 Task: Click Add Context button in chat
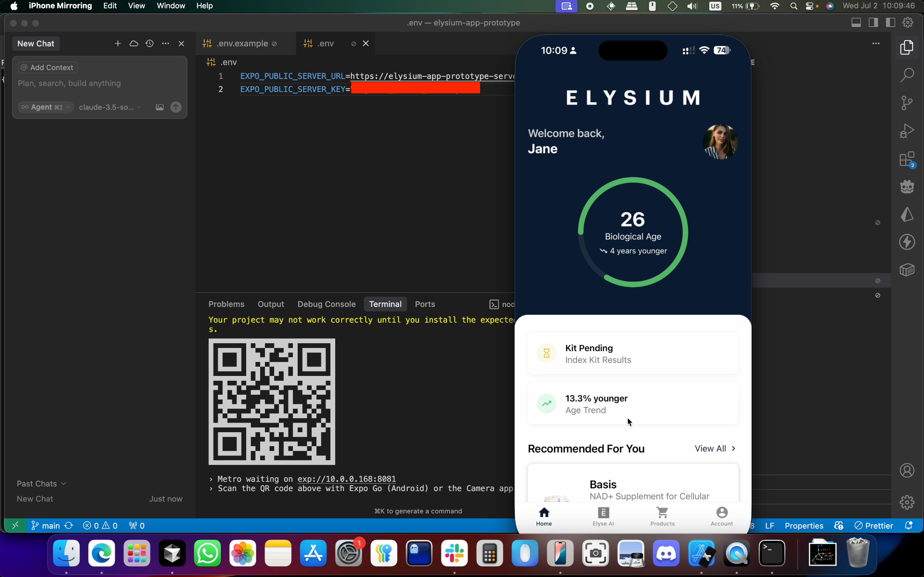[x=48, y=68]
